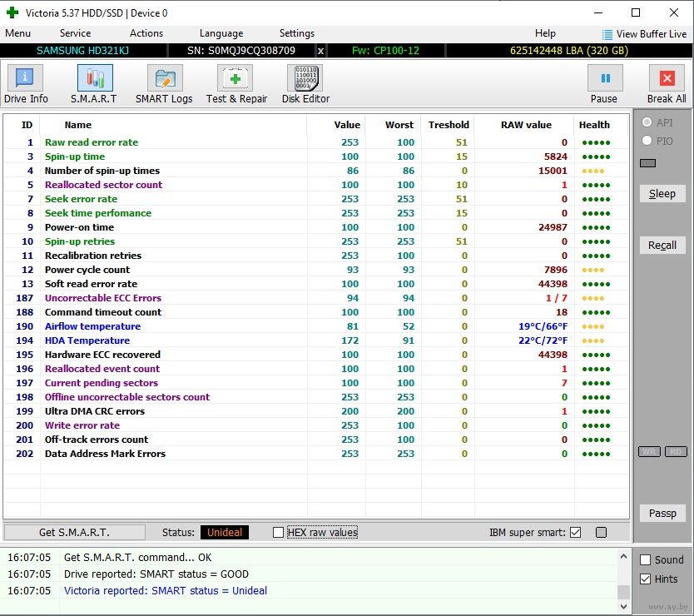Click the View Buffer Live icon

click(x=607, y=34)
